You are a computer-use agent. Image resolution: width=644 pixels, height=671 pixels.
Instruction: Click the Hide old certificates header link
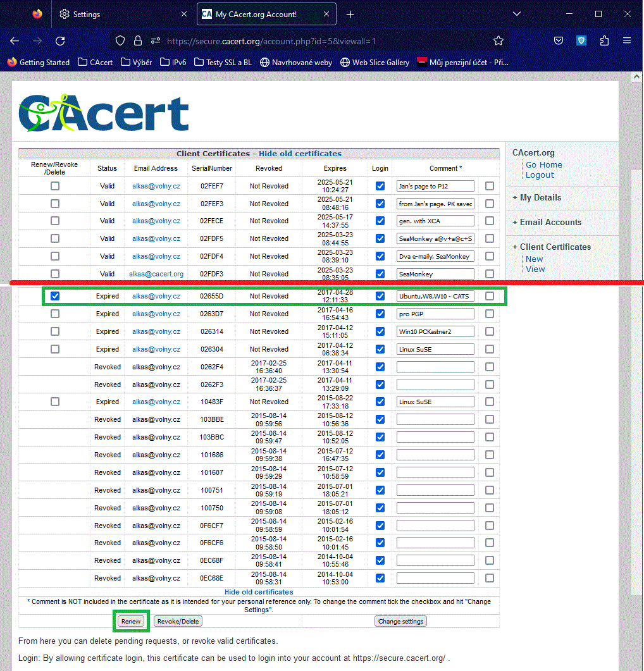click(300, 154)
